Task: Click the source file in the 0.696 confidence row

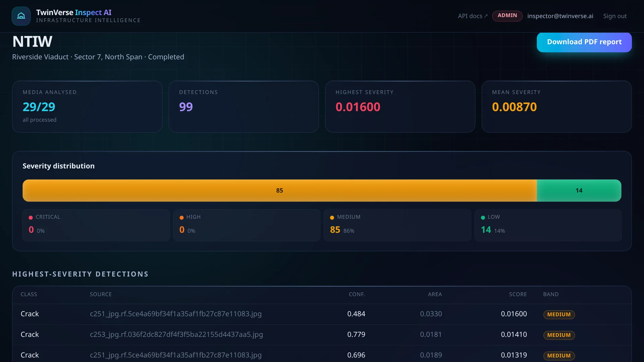Action: point(176,355)
